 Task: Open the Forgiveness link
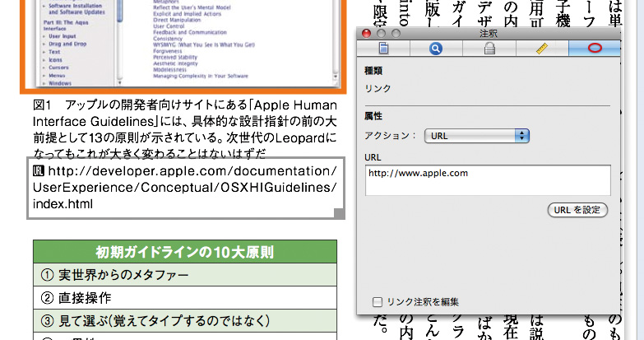pos(168,51)
